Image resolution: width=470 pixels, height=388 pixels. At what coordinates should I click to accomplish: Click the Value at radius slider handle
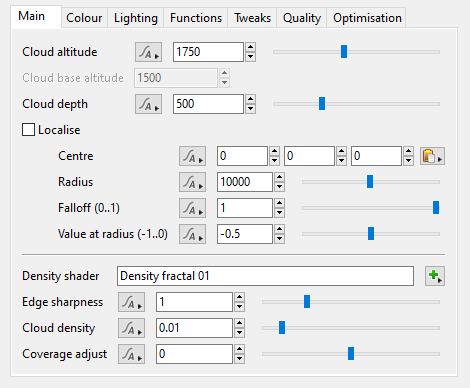click(371, 234)
